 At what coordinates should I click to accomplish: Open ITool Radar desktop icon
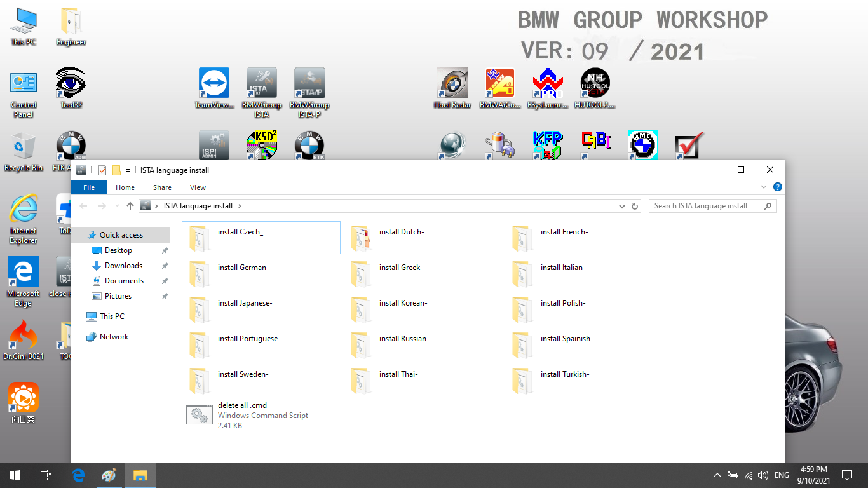(452, 89)
